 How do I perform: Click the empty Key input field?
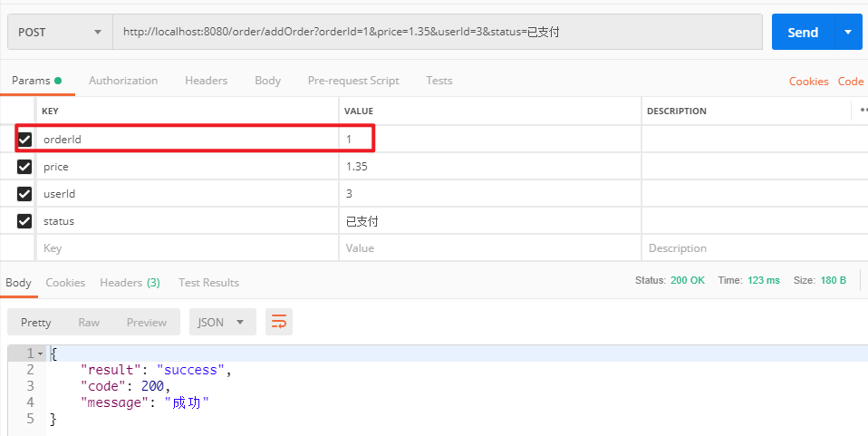click(x=188, y=248)
